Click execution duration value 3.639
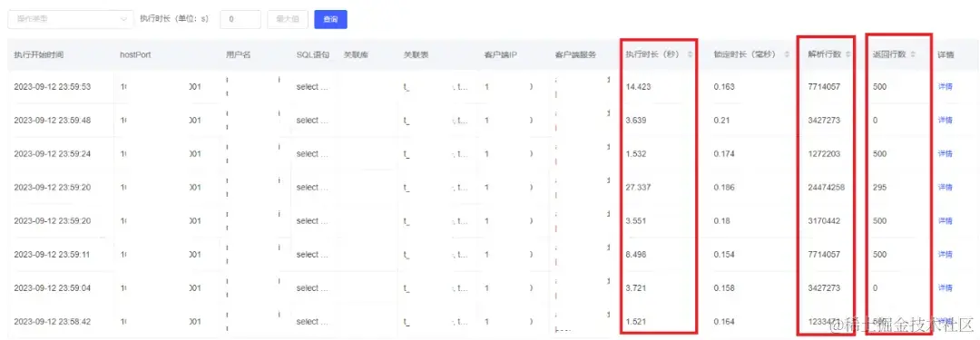This screenshot has height=340, width=980. [636, 120]
